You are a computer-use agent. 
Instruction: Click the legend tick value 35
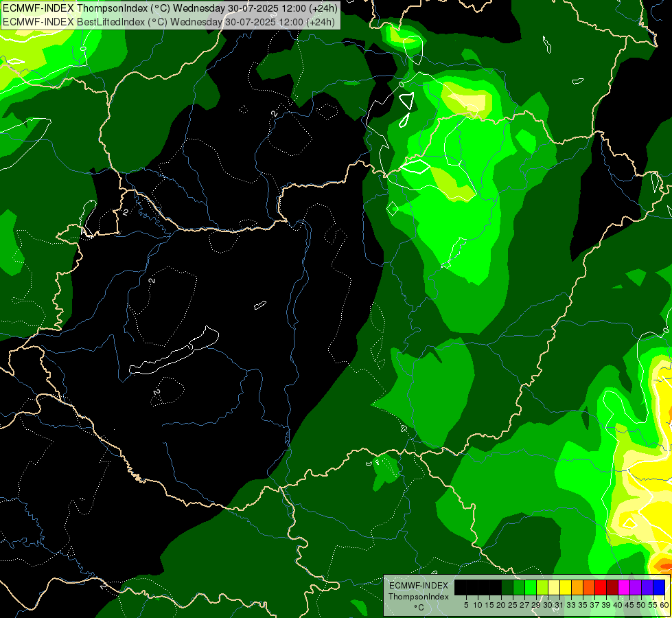click(583, 605)
